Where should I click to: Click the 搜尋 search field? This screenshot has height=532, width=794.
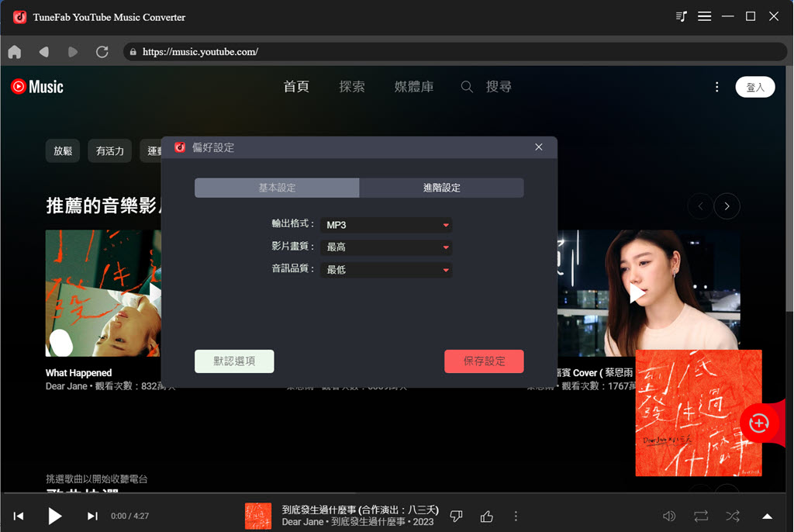click(499, 87)
